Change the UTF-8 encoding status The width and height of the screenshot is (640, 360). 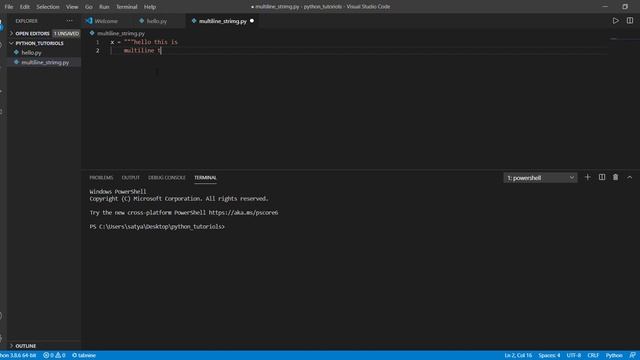[573, 356]
